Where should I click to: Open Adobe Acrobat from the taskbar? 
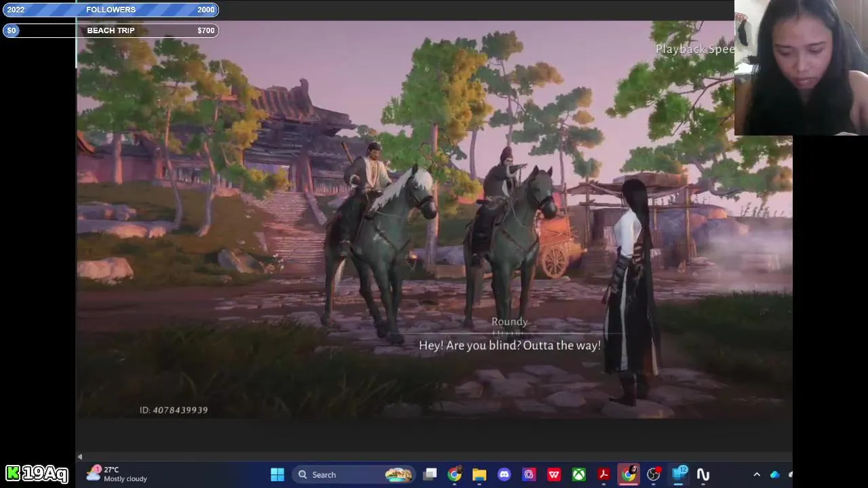[604, 474]
